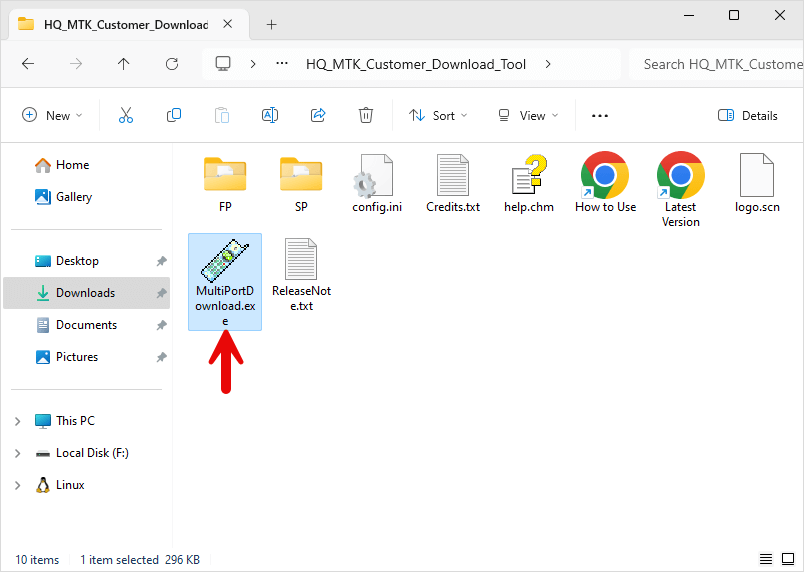The width and height of the screenshot is (804, 572).
Task: Open the View dropdown menu
Action: tap(529, 115)
